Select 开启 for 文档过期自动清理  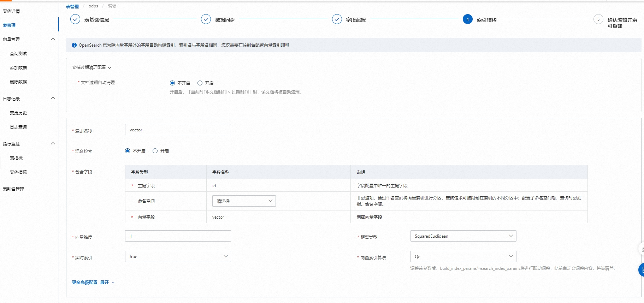coord(200,83)
